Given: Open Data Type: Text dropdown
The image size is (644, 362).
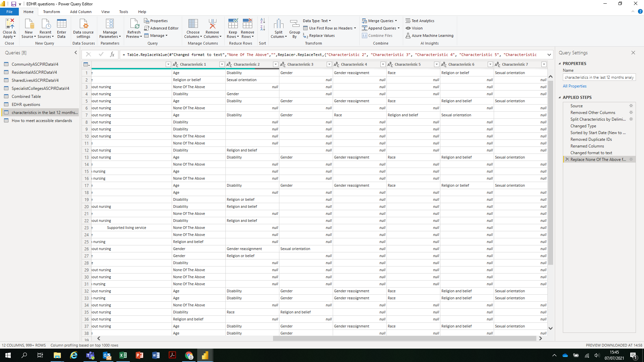Looking at the screenshot, I should pyautogui.click(x=317, y=21).
